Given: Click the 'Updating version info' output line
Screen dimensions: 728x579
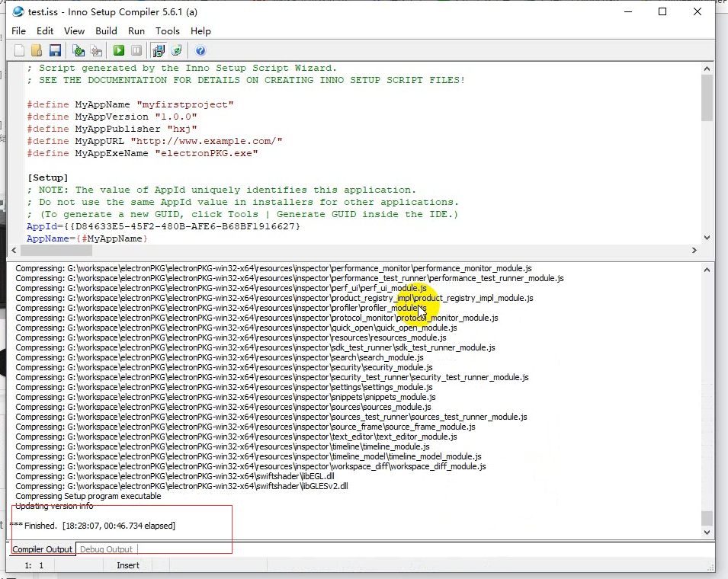Looking at the screenshot, I should [54, 506].
